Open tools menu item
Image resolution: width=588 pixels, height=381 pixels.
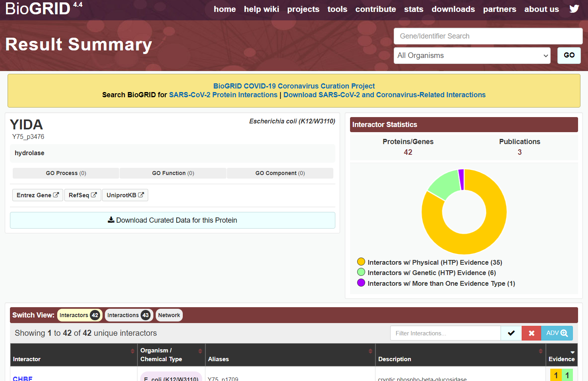point(337,9)
